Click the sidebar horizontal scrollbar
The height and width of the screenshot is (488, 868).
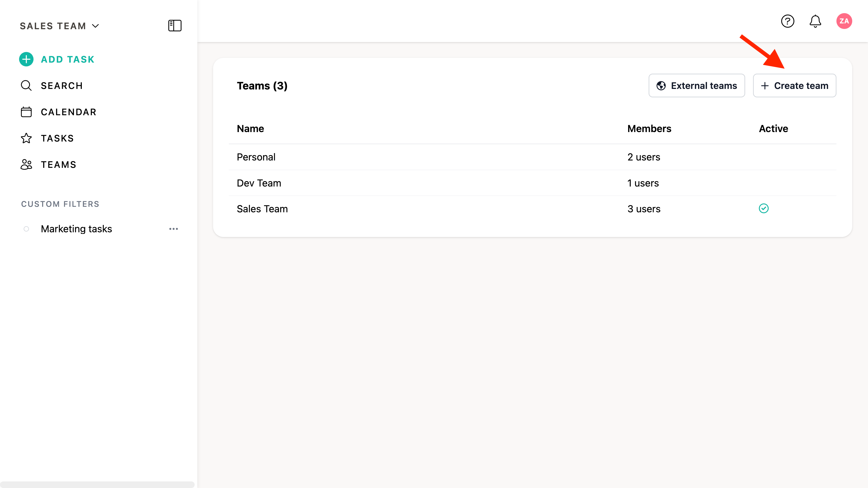pos(97,484)
